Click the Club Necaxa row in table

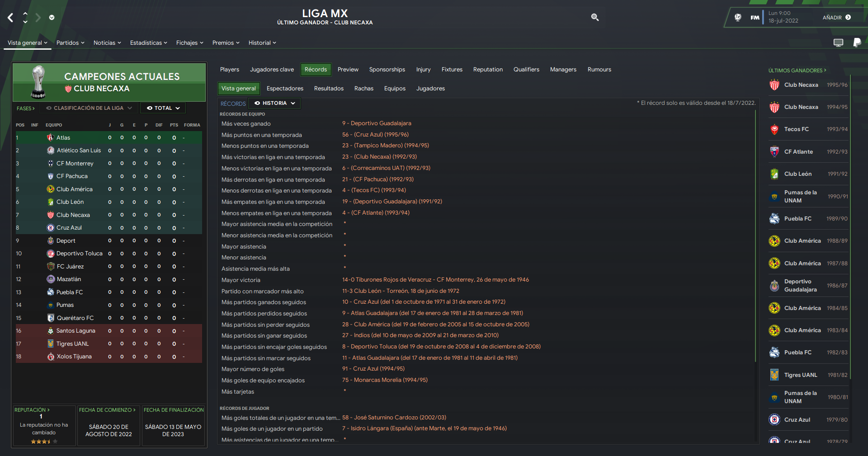(x=108, y=215)
